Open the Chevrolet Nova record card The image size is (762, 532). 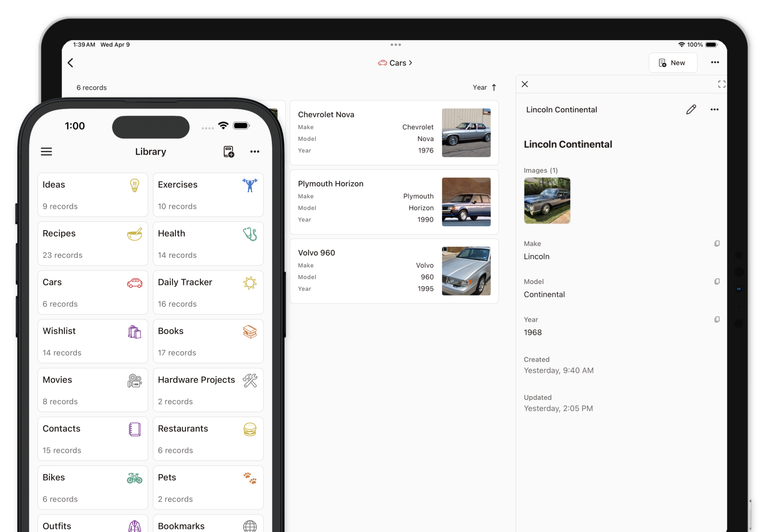coord(394,133)
